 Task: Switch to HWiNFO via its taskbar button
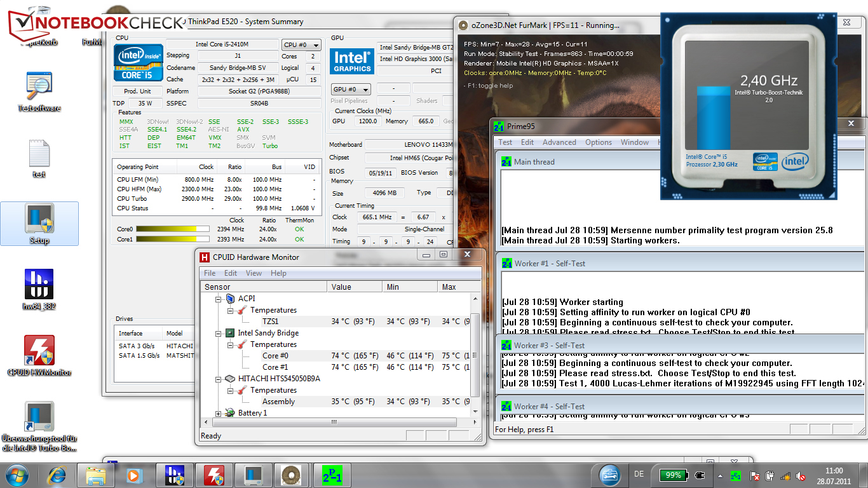click(x=174, y=475)
